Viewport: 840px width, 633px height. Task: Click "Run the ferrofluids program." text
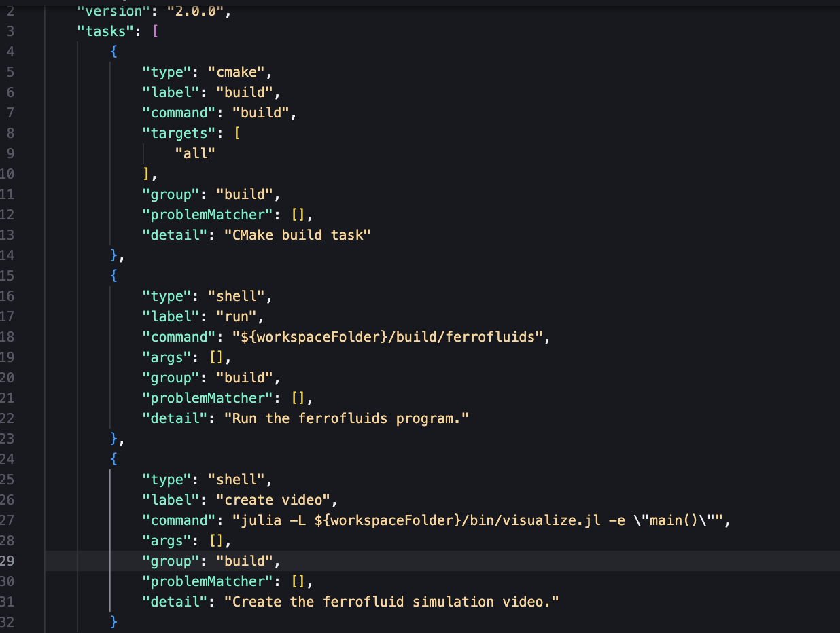(x=347, y=418)
